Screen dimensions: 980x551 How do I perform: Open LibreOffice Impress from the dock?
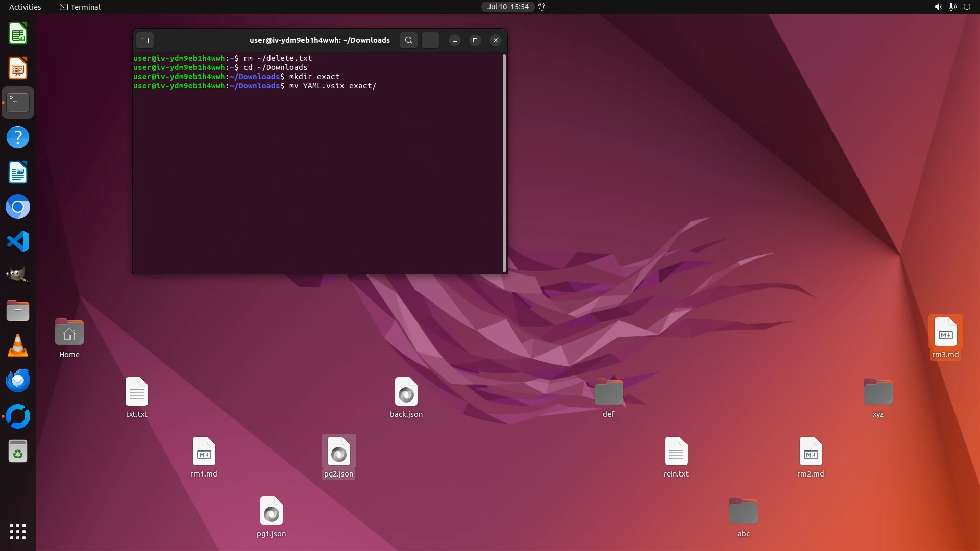18,68
